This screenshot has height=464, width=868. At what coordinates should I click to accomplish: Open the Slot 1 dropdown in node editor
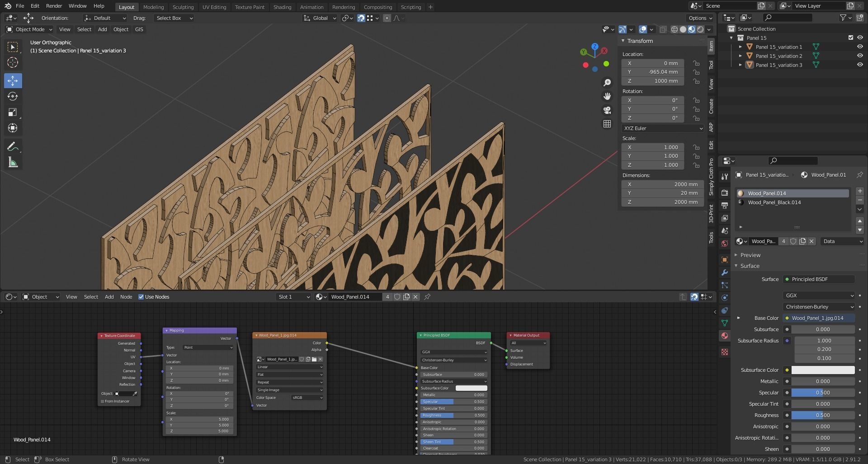coord(294,297)
